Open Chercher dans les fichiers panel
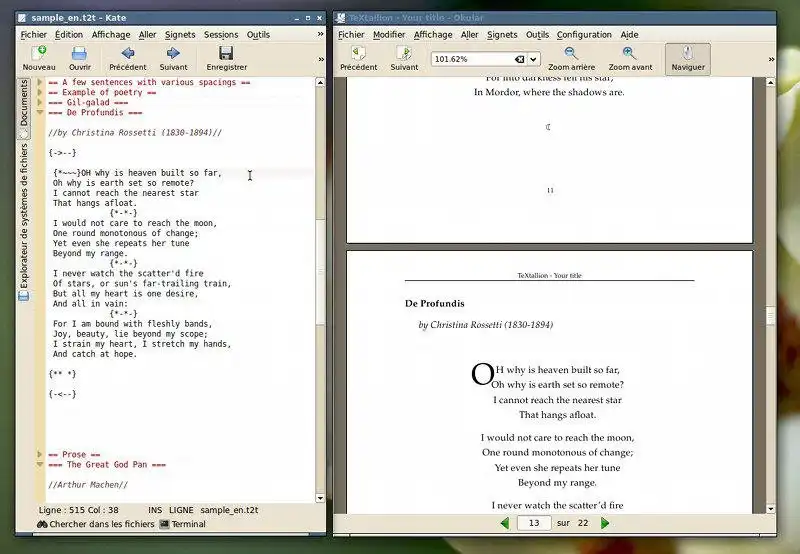Screen dimensions: 800x554 click(x=95, y=524)
